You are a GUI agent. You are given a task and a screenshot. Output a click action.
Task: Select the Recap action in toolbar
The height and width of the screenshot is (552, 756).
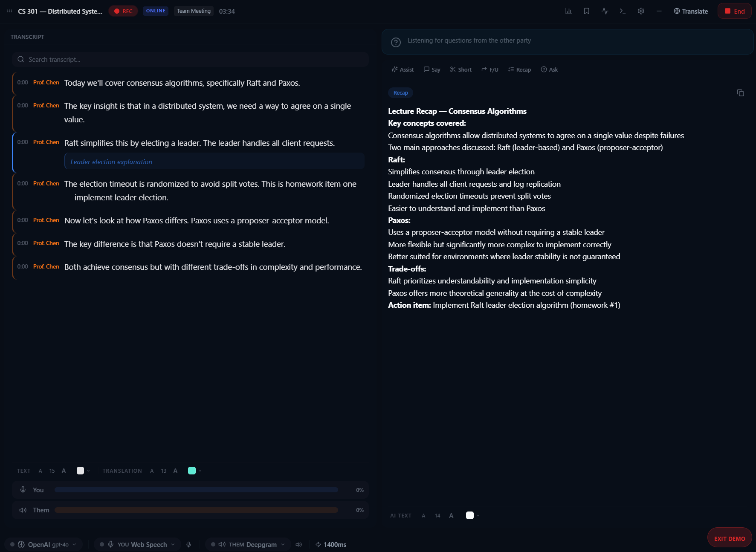[x=519, y=69]
